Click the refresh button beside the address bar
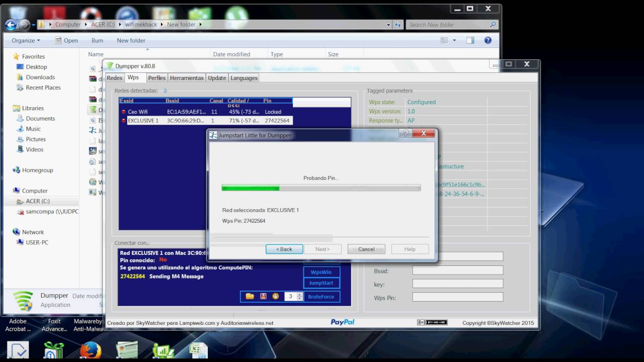 397,24
